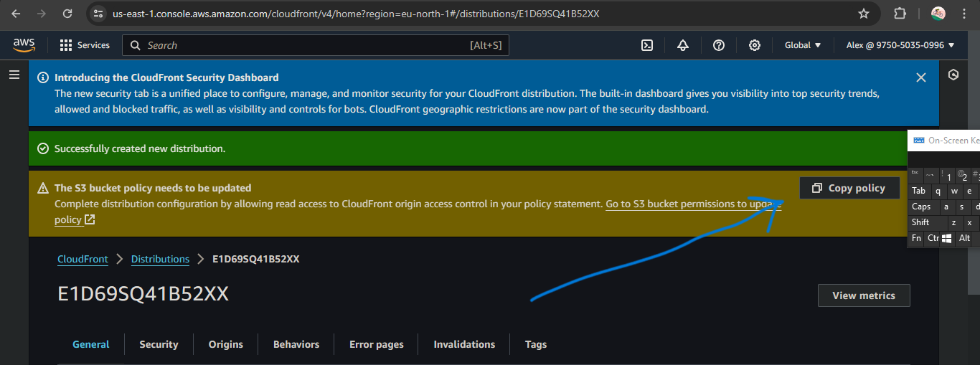Click the AWS logo home icon
Image resolution: width=980 pixels, height=365 pixels.
[x=24, y=45]
